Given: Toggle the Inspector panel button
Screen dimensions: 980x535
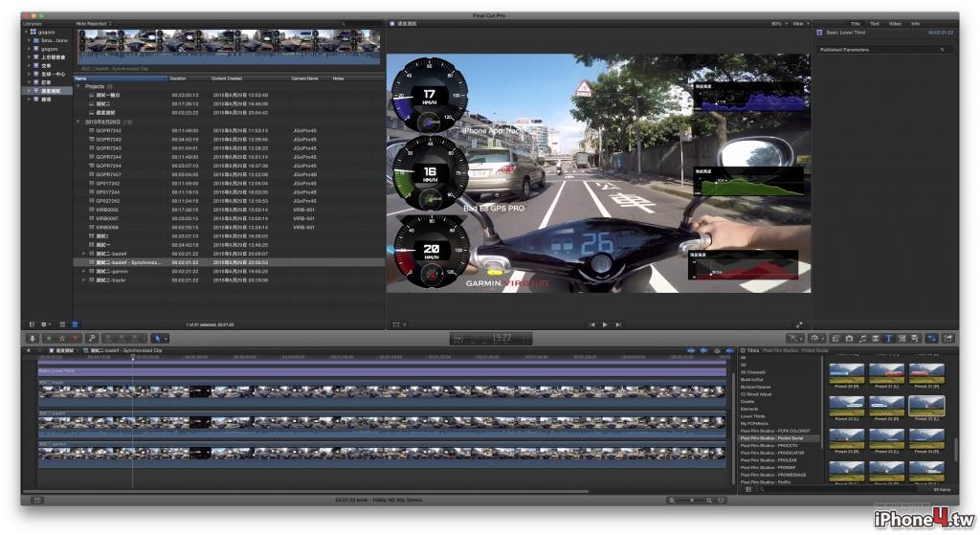Looking at the screenshot, I should (x=932, y=338).
